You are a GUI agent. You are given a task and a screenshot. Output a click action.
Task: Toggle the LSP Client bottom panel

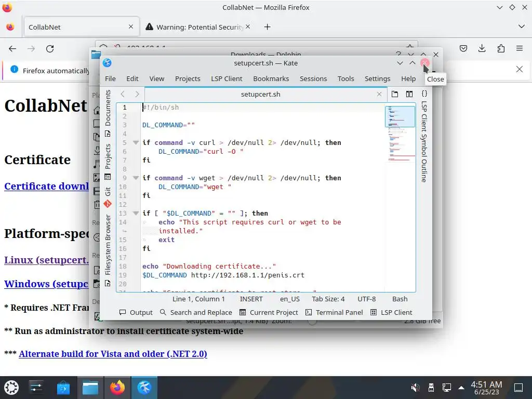(391, 312)
